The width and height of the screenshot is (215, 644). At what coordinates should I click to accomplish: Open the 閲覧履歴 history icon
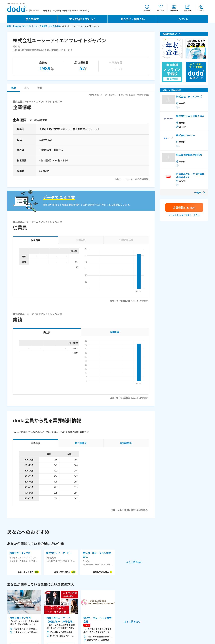tap(147, 8)
